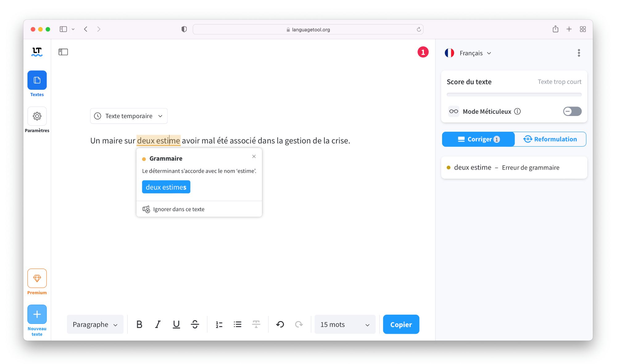
Task: Click the bullet list icon
Action: click(238, 324)
